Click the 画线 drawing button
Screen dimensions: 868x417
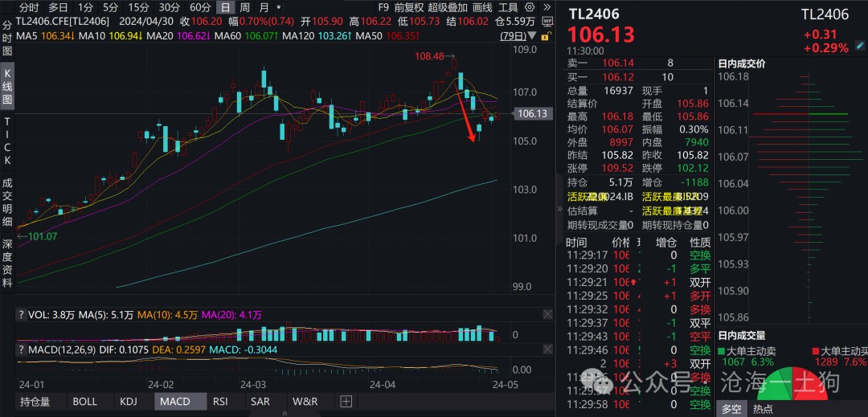coord(482,7)
